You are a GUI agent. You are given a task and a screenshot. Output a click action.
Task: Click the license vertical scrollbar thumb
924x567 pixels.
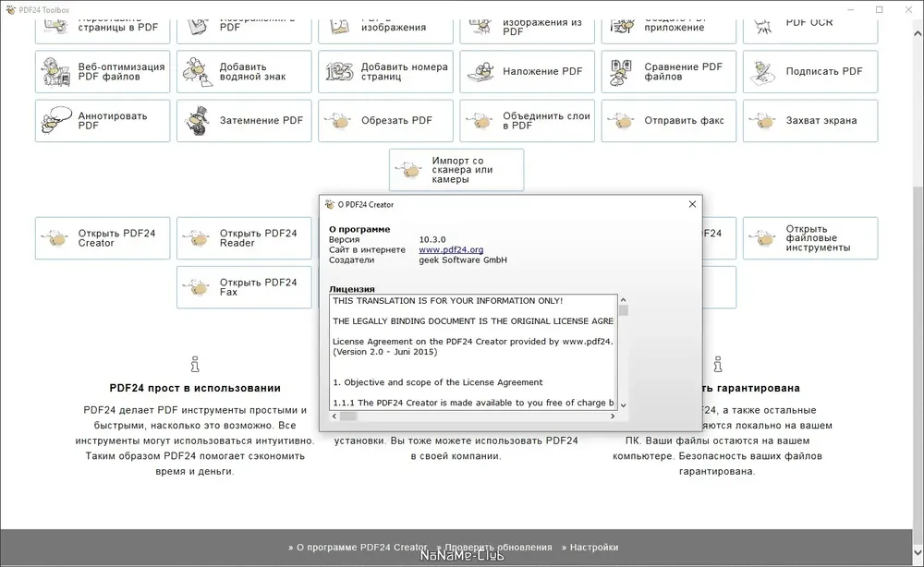point(623,310)
